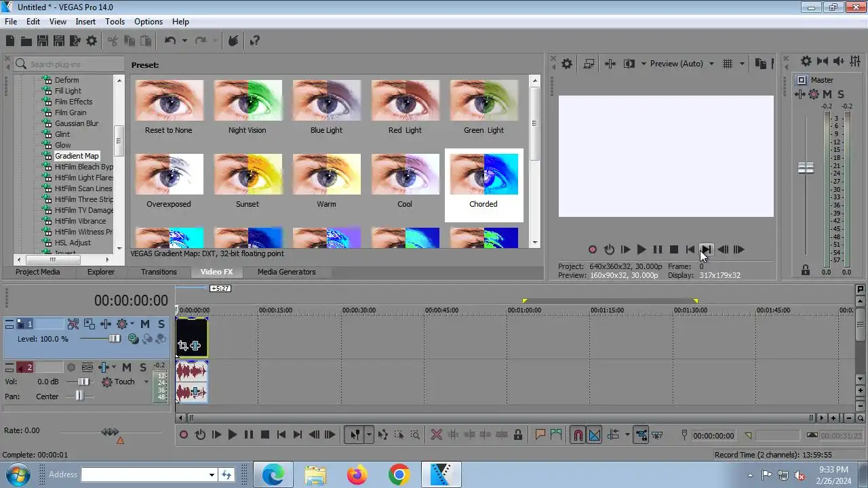Click the Master volume fader handle
The height and width of the screenshot is (488, 868).
pos(806,167)
